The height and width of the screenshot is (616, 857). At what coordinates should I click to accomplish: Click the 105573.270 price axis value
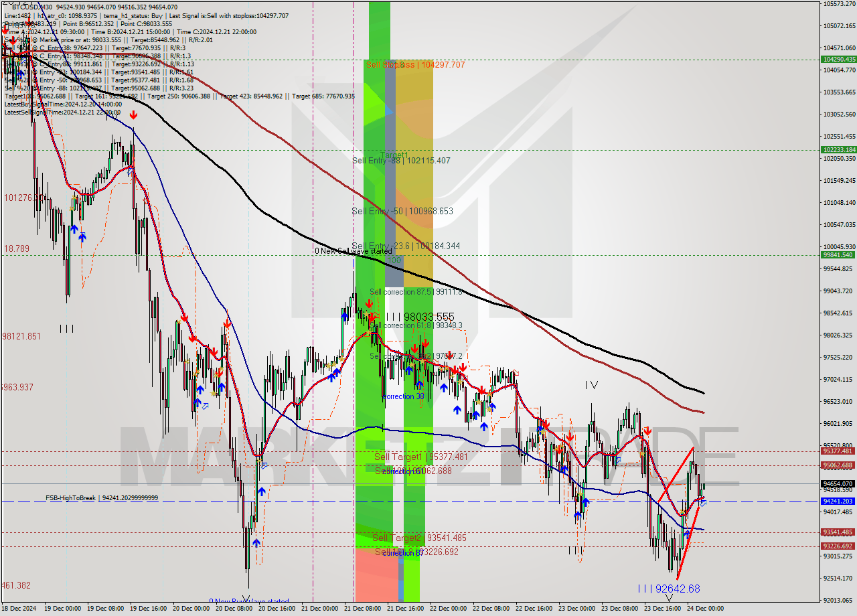coord(838,3)
